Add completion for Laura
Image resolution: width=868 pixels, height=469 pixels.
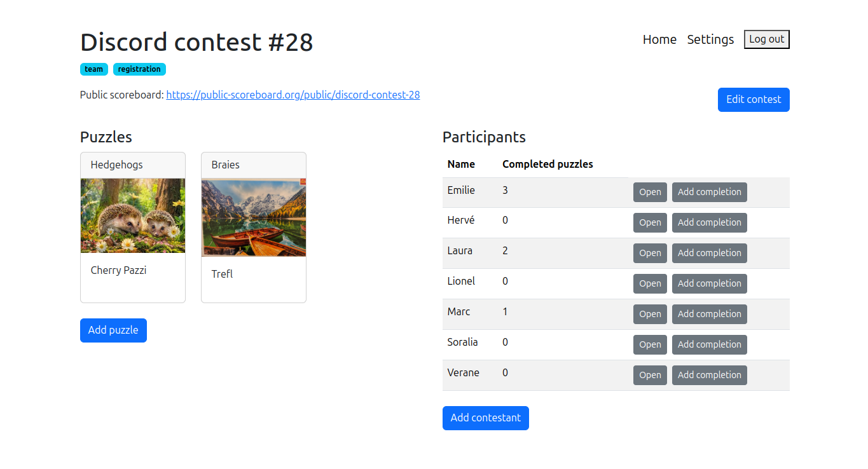710,254
